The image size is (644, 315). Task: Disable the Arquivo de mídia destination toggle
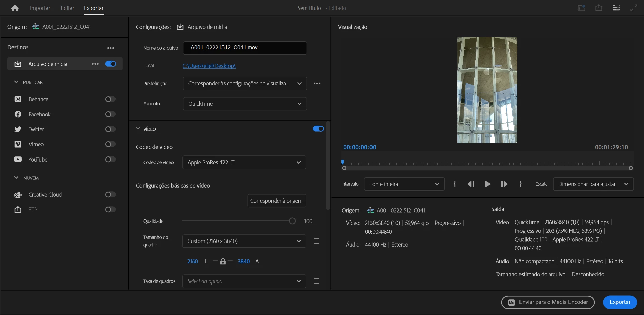click(111, 64)
